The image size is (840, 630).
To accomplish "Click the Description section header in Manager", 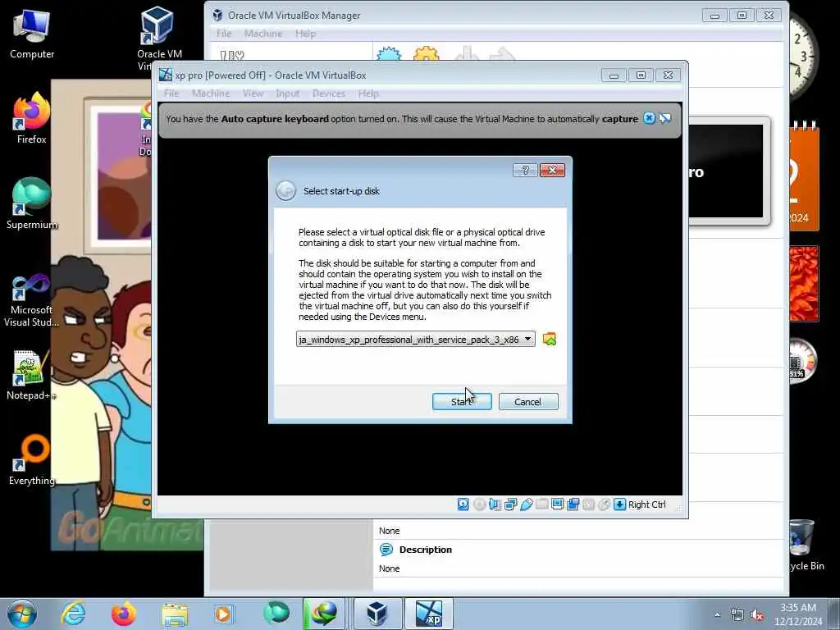I will tap(426, 550).
